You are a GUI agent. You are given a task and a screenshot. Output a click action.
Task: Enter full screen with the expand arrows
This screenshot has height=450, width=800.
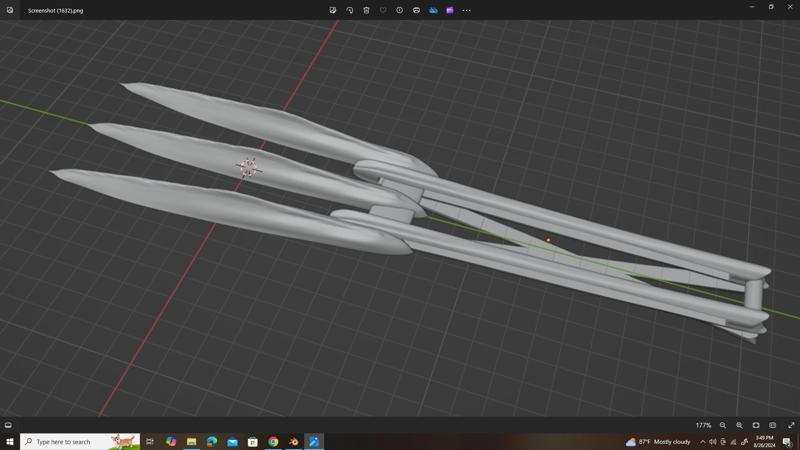point(791,425)
